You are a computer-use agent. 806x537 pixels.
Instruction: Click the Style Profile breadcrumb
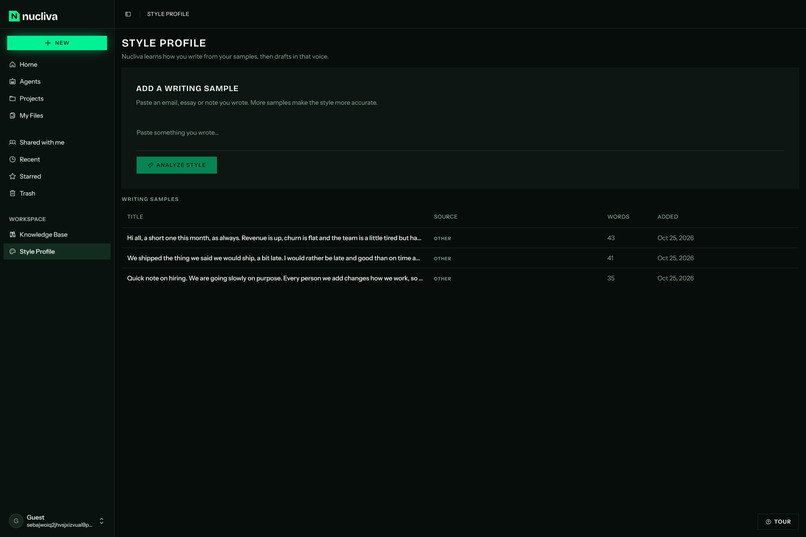point(168,14)
